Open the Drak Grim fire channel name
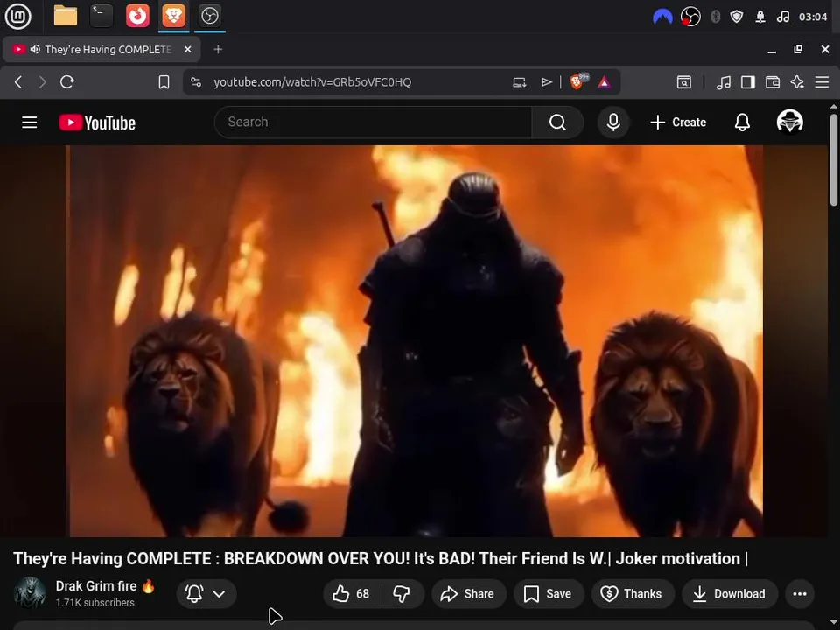 (96, 586)
